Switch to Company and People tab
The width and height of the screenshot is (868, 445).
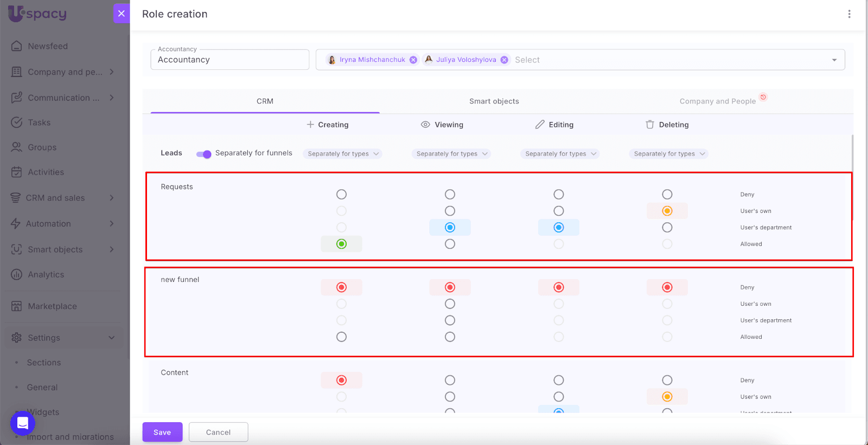[717, 101]
